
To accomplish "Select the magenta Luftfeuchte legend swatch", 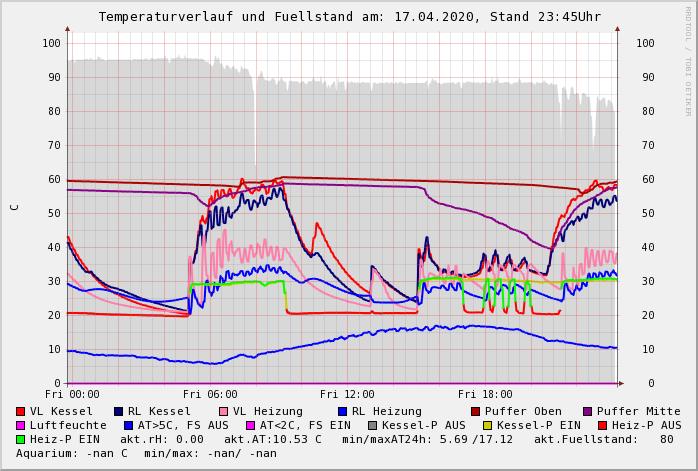I will pyautogui.click(x=21, y=425).
